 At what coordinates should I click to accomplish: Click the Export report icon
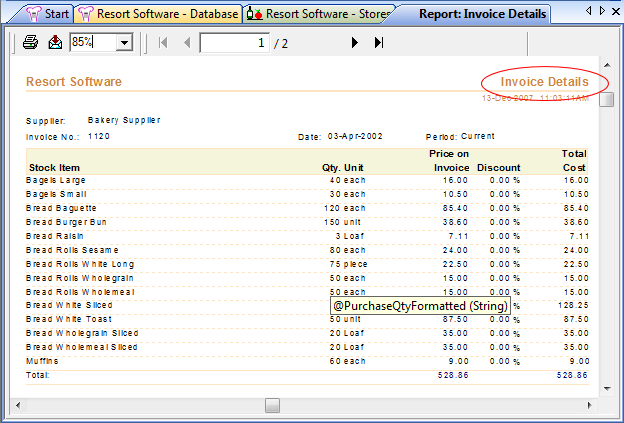55,42
